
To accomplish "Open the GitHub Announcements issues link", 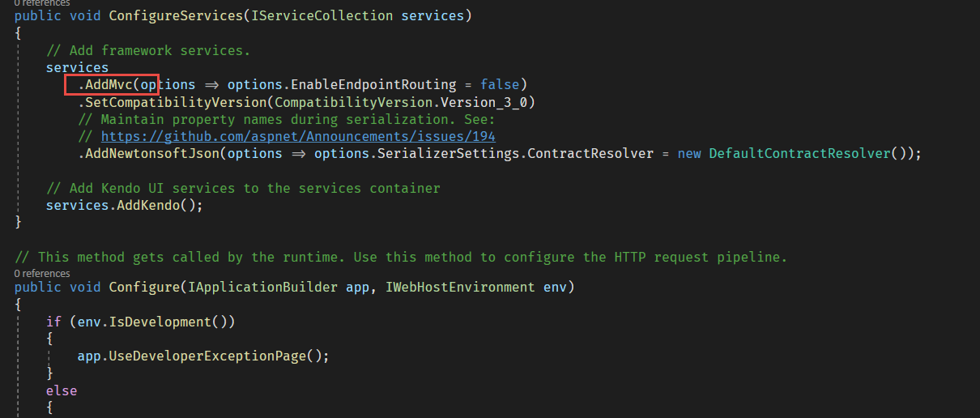I will (298, 137).
